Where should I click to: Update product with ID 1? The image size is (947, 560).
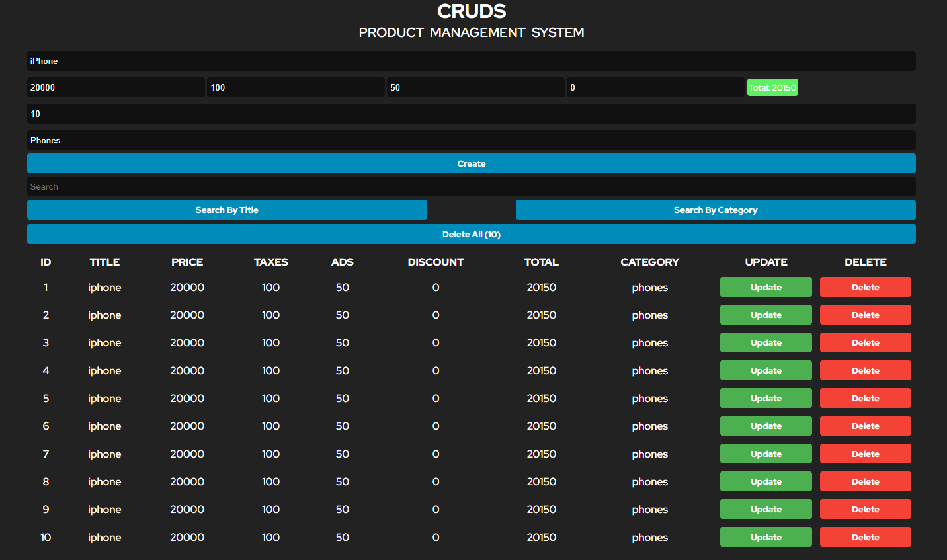pos(765,287)
